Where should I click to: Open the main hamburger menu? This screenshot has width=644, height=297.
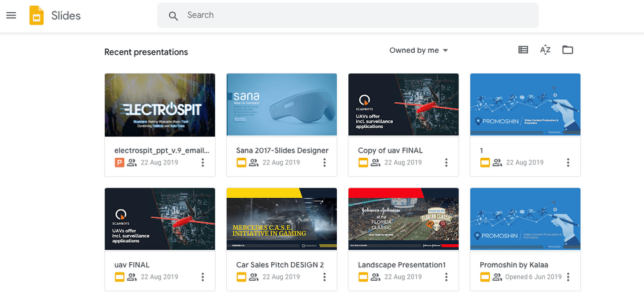11,15
